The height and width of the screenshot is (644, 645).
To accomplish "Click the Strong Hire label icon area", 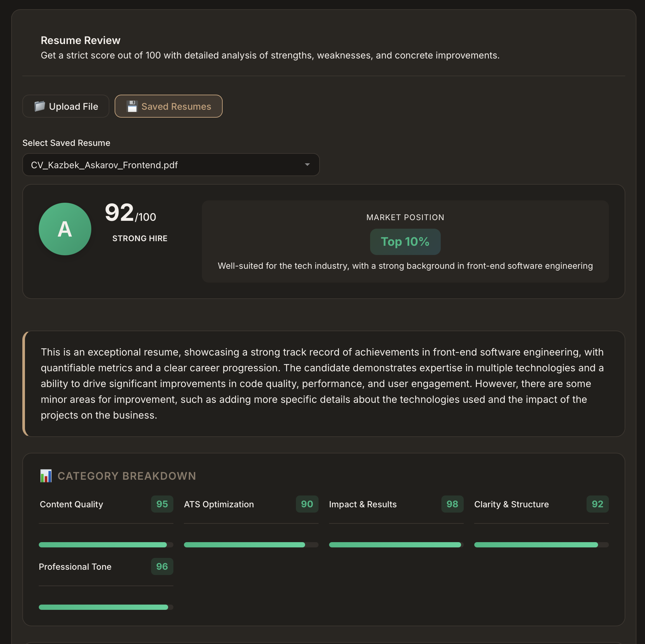I will (x=140, y=238).
